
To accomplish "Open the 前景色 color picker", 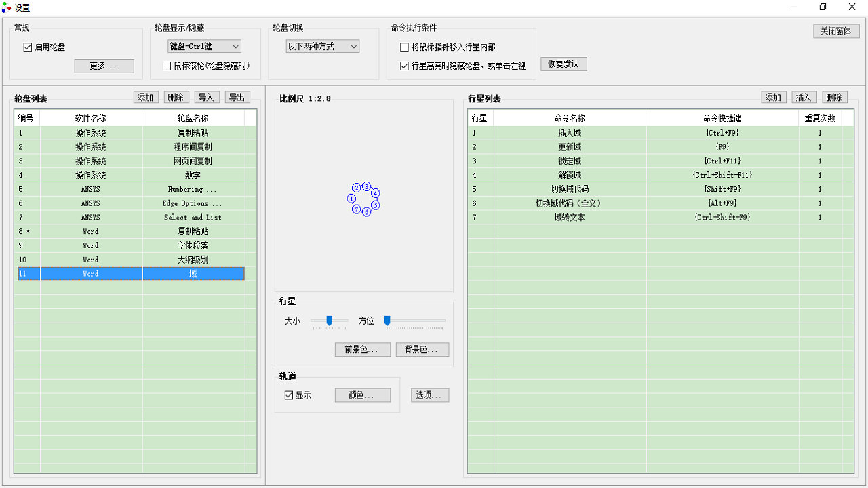I will [362, 349].
